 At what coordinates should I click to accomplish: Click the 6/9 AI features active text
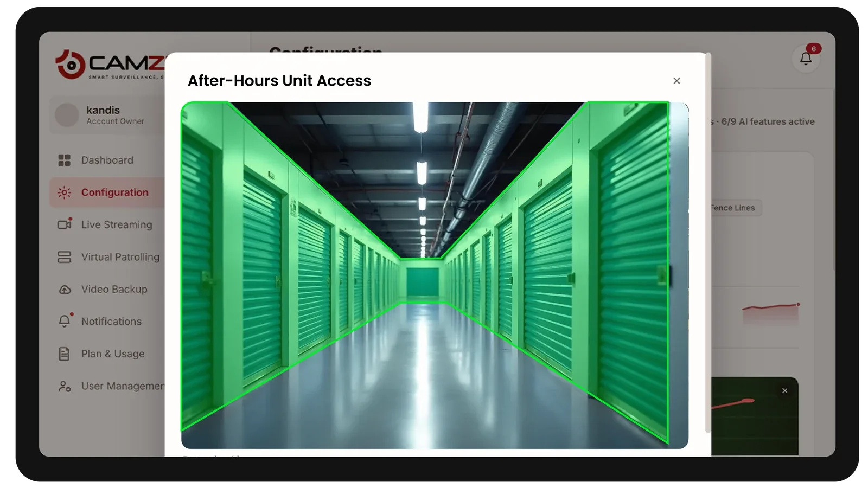[x=768, y=121]
